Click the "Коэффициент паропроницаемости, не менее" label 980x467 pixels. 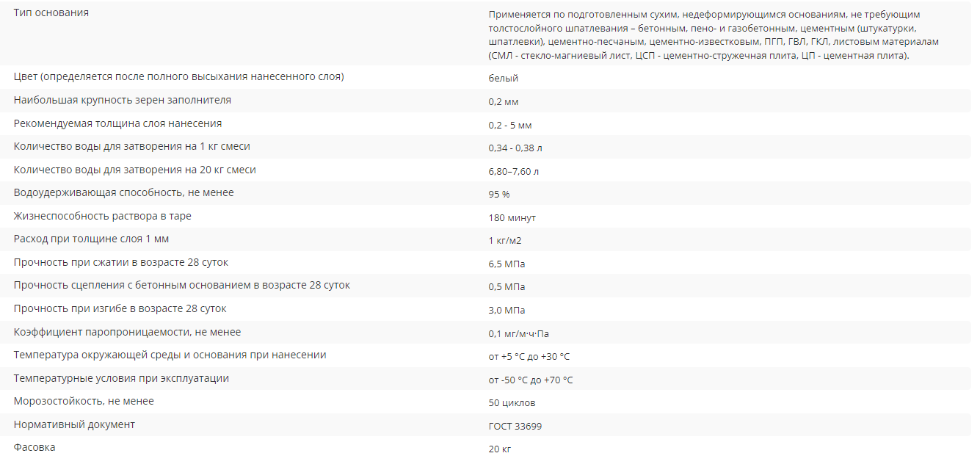point(127,333)
